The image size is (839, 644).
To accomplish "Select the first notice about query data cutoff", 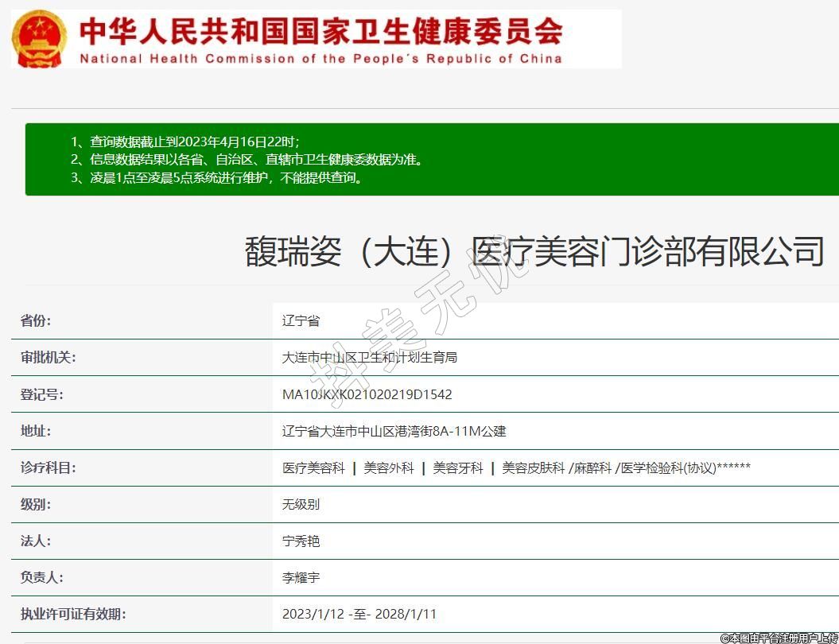I will pyautogui.click(x=185, y=142).
